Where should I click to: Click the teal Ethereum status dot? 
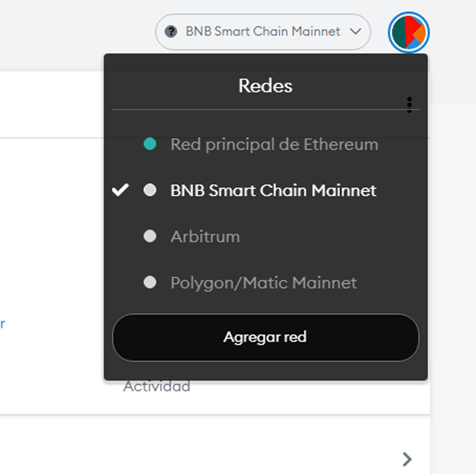pos(150,144)
